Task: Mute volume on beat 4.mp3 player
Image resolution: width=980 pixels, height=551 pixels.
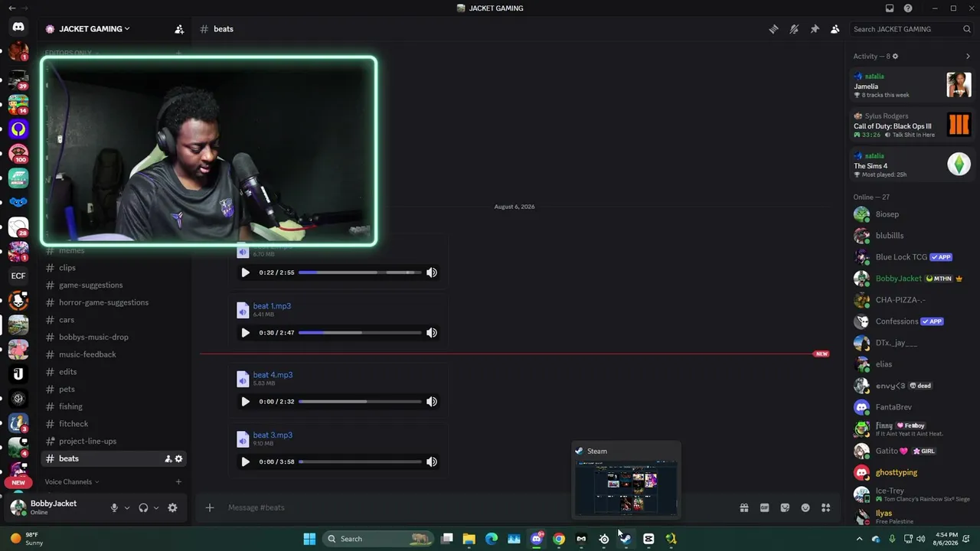Action: (x=432, y=402)
